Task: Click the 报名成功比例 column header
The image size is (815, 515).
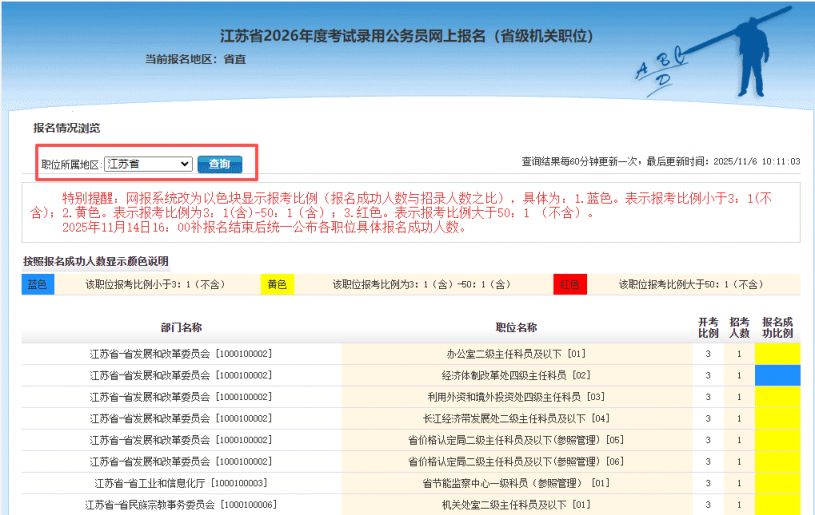Action: 777,327
